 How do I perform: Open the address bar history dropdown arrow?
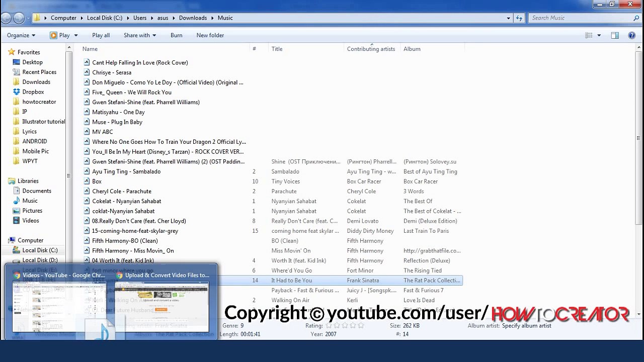tap(508, 18)
